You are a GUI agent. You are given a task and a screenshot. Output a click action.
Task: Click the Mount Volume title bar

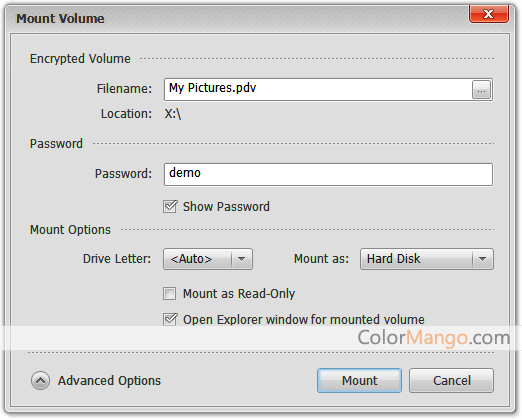pyautogui.click(x=233, y=19)
